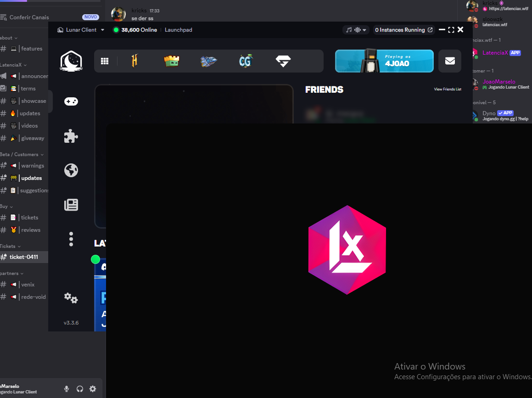
Task: Open the terms channel
Action: (24, 89)
